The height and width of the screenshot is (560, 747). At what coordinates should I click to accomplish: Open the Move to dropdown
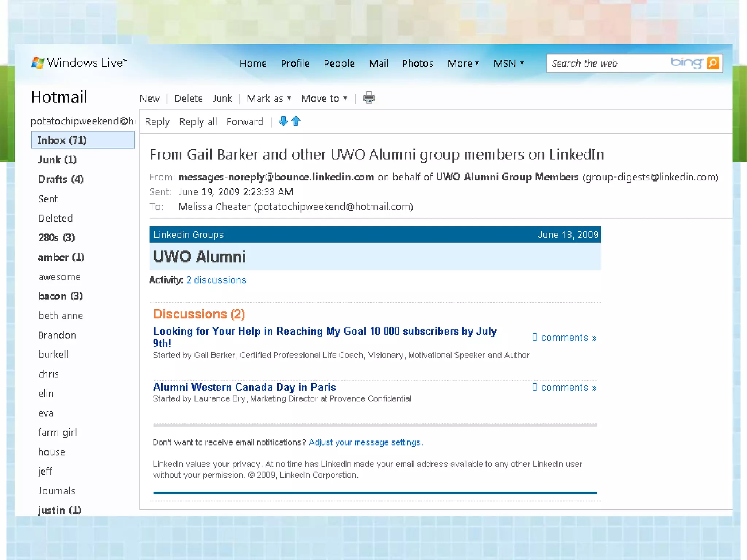[324, 98]
